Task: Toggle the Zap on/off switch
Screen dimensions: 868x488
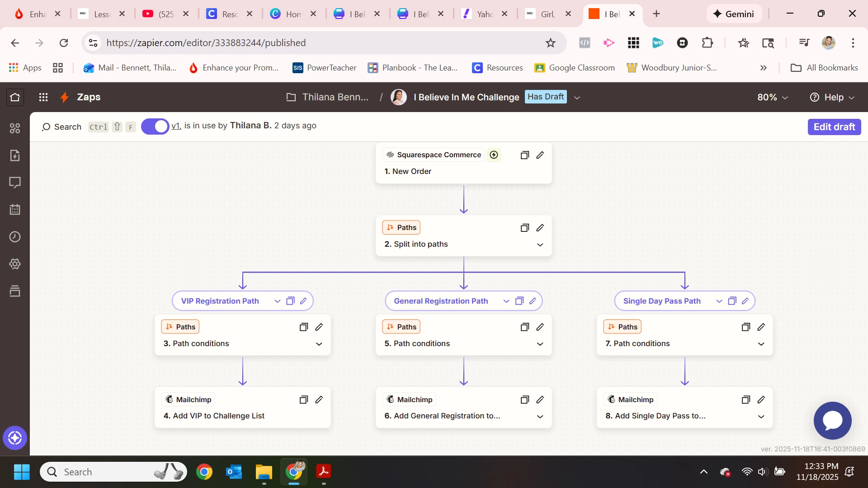Action: pos(155,127)
